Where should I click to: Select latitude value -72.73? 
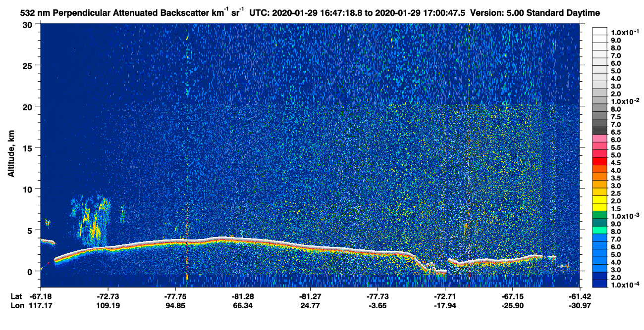coord(108,296)
